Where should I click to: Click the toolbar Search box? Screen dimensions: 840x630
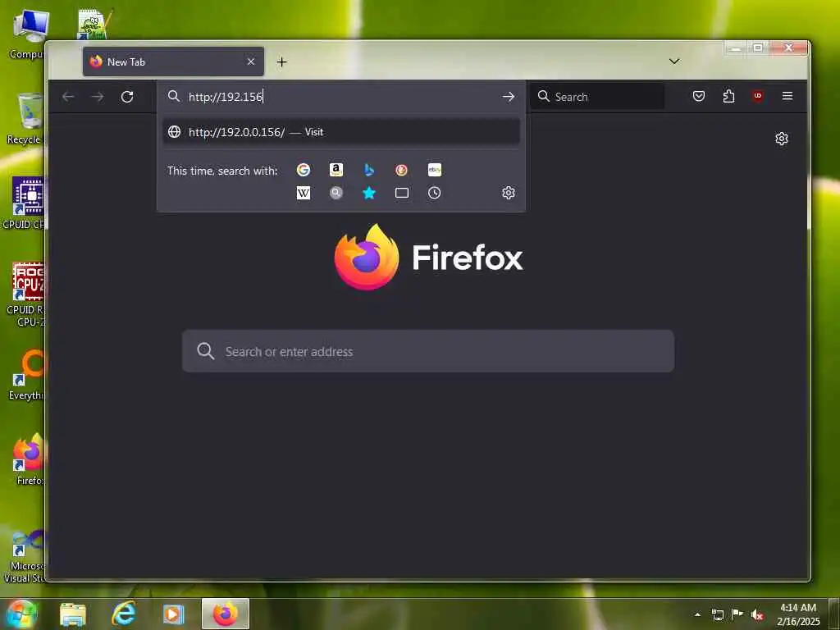click(597, 97)
